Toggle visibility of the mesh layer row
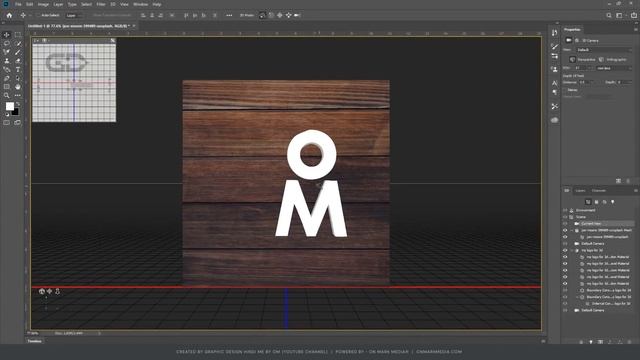The image size is (640, 360). 565,230
